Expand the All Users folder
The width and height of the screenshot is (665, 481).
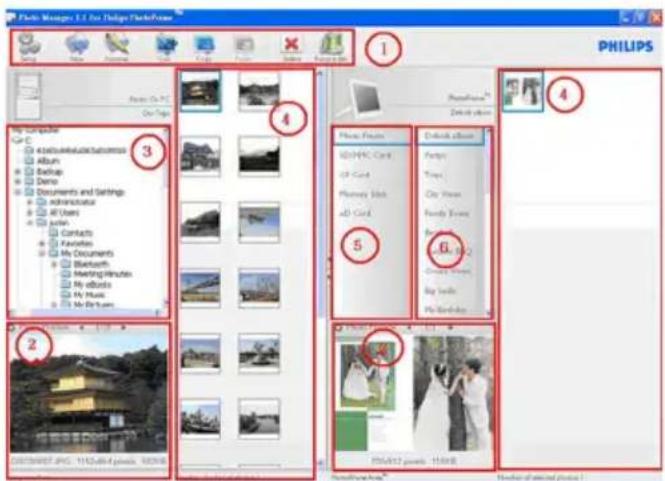30,212
